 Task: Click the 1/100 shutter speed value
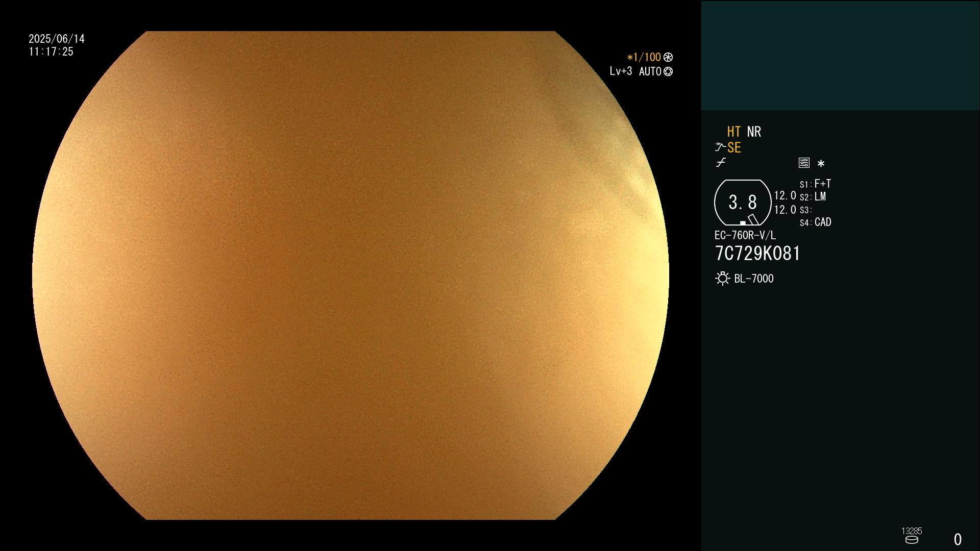(x=644, y=57)
